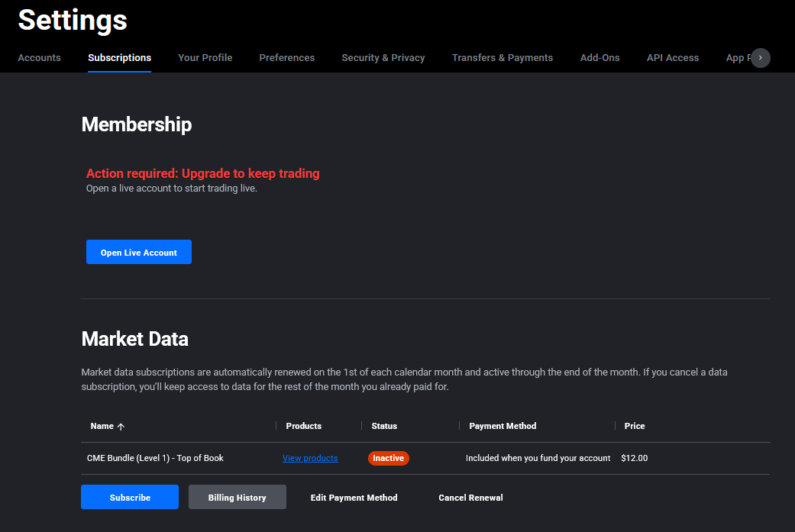The image size is (795, 532).
Task: Select the Subscriptions tab
Action: tap(119, 58)
